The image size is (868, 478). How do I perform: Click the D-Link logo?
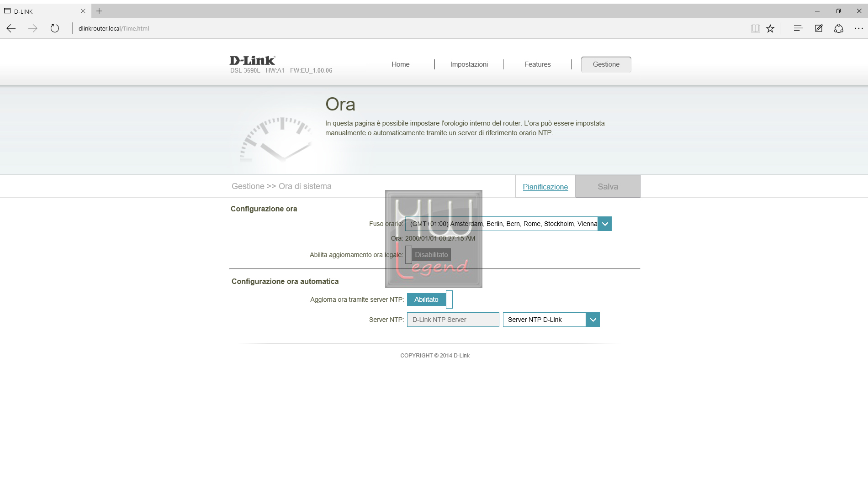252,60
